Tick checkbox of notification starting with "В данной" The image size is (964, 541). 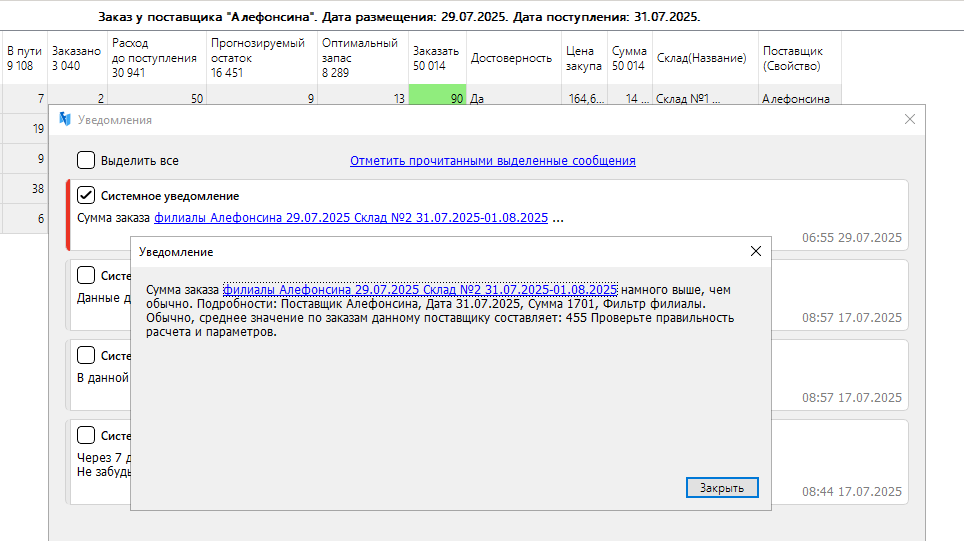(87, 355)
